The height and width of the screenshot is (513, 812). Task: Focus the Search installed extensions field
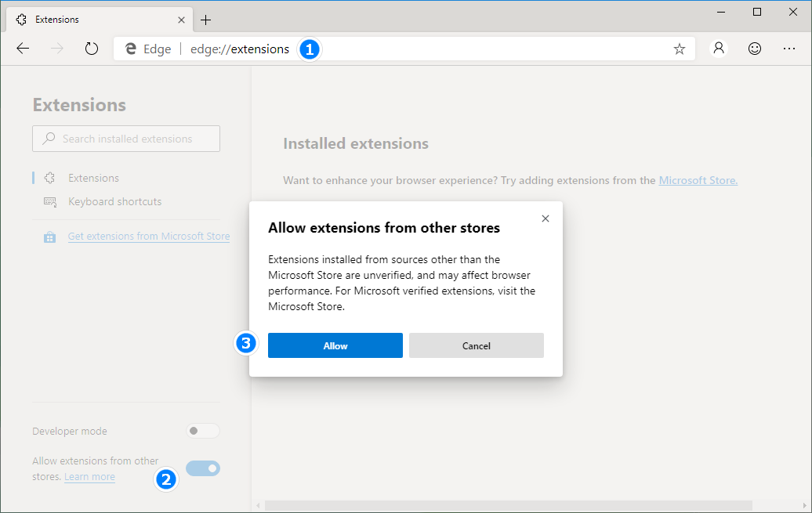126,139
